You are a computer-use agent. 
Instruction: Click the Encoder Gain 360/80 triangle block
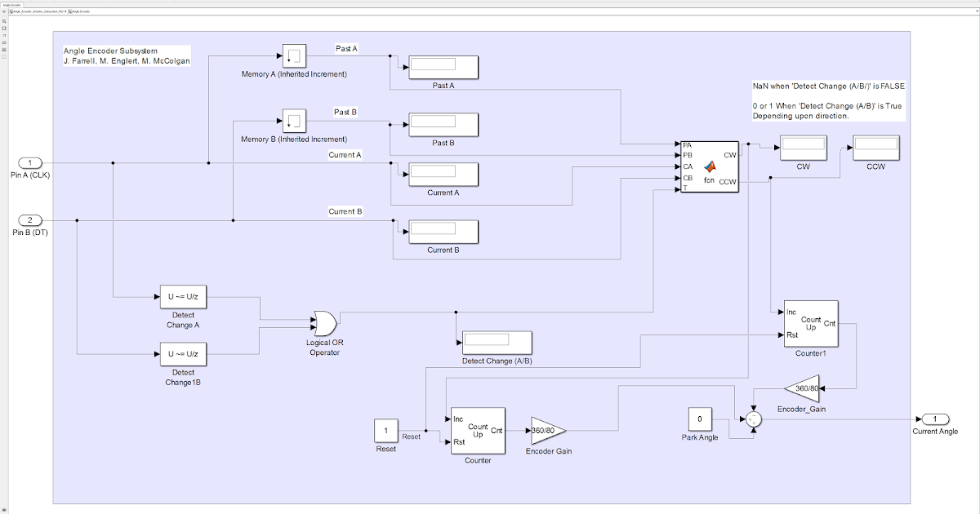click(x=541, y=430)
